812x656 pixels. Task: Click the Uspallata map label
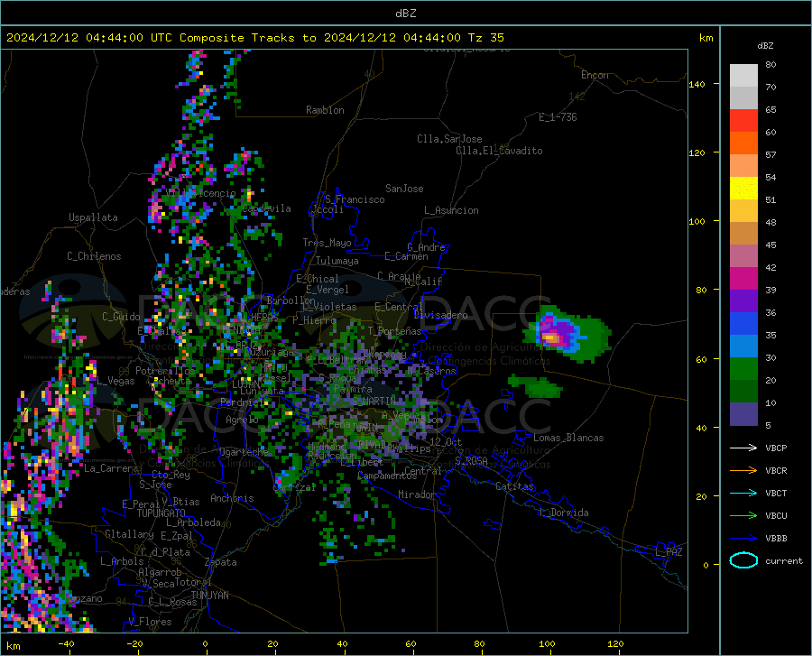click(x=93, y=218)
